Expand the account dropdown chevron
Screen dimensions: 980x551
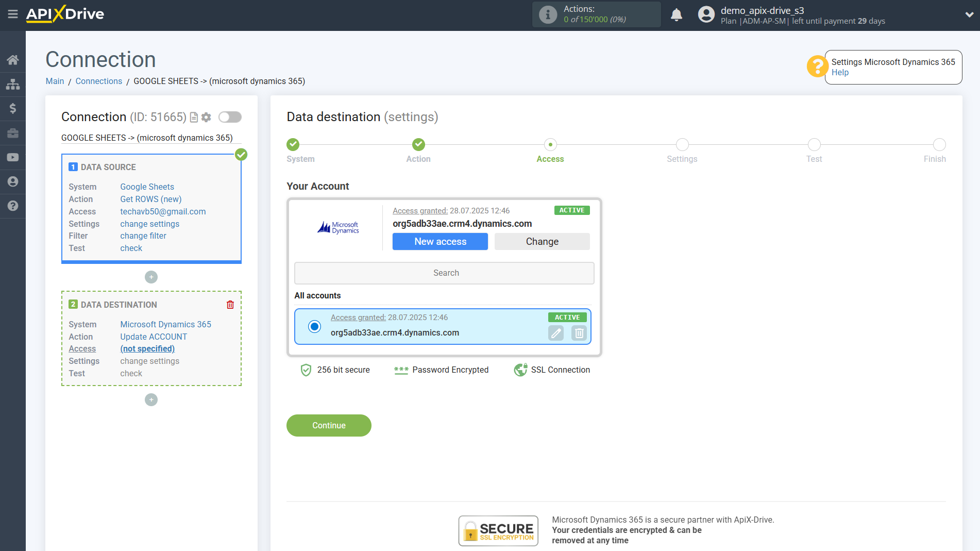(969, 14)
